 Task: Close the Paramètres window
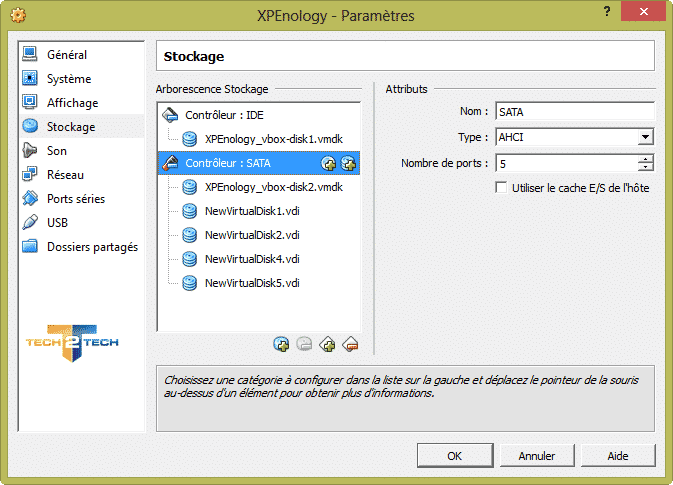point(643,11)
